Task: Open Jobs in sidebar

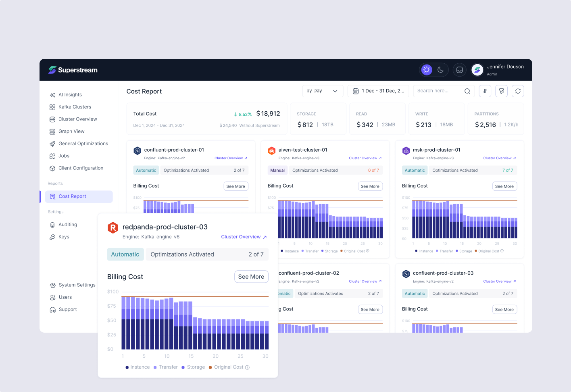Action: pos(64,156)
